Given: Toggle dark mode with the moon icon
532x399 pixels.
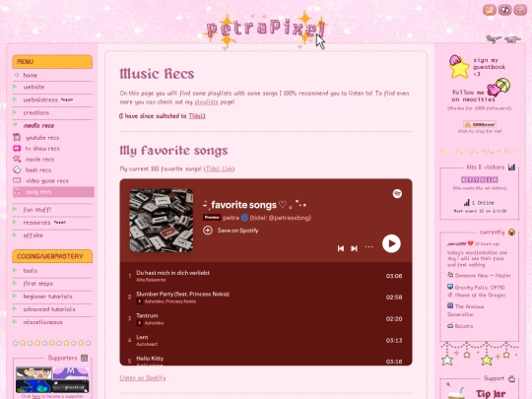Looking at the screenshot, I should [x=490, y=10].
